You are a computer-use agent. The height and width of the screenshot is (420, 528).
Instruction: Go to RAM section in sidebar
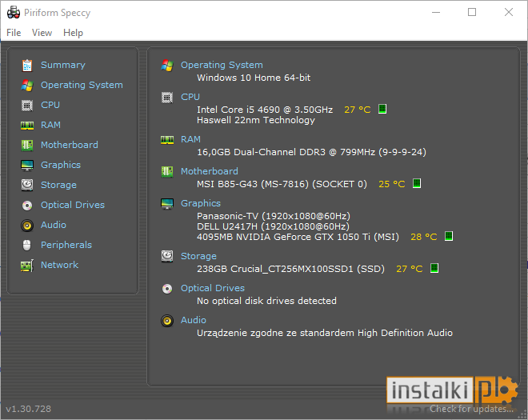51,125
